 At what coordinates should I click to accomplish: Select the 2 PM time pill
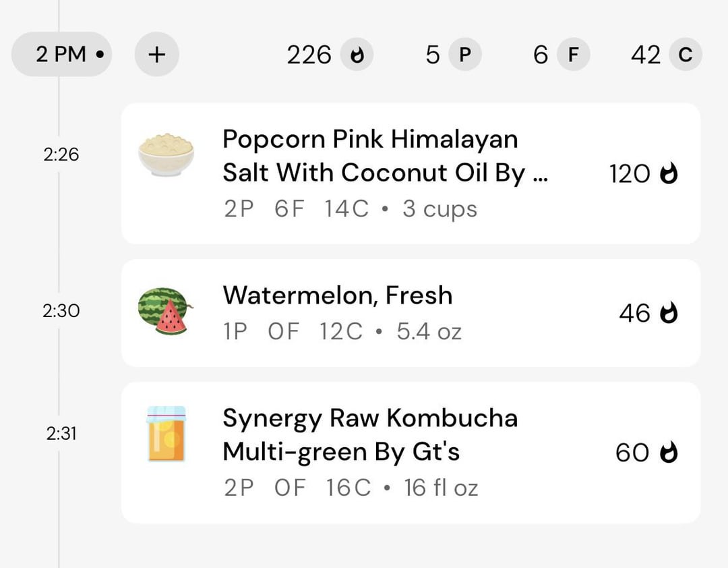(61, 54)
